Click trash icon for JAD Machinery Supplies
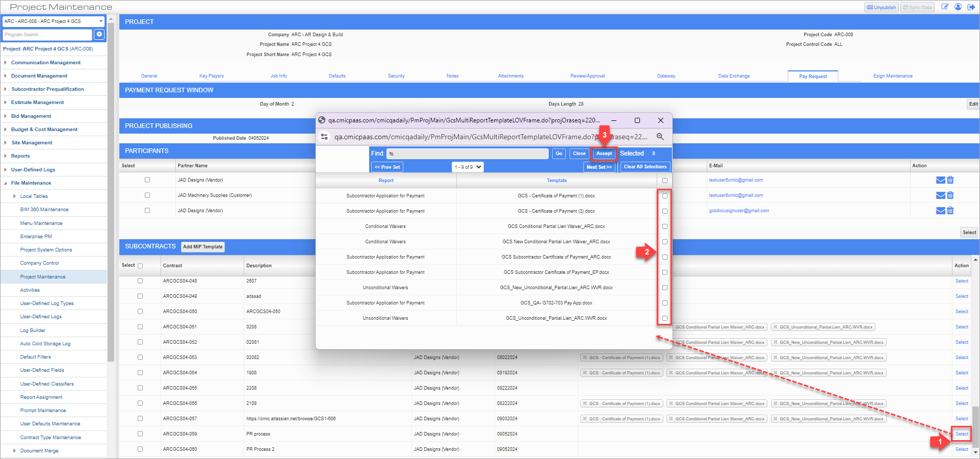 (950, 195)
